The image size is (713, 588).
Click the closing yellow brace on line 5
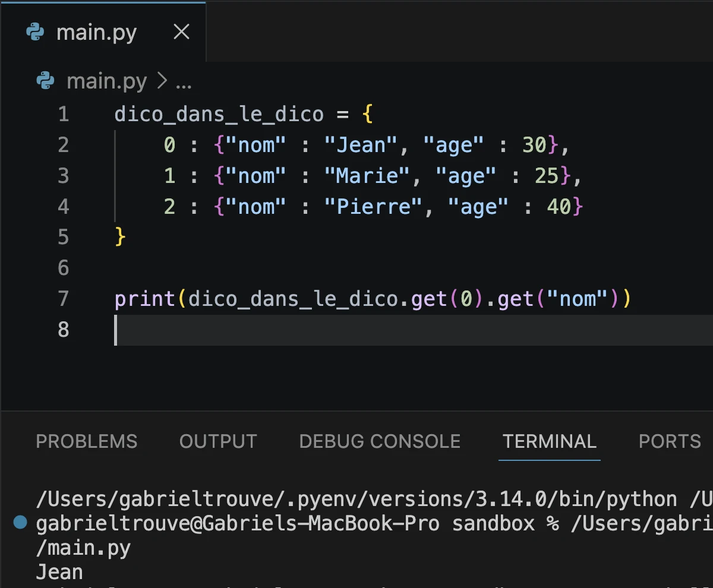click(x=121, y=237)
